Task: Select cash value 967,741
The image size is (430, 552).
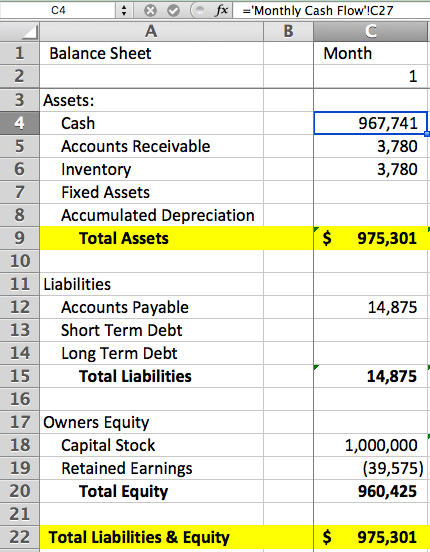Action: point(371,123)
